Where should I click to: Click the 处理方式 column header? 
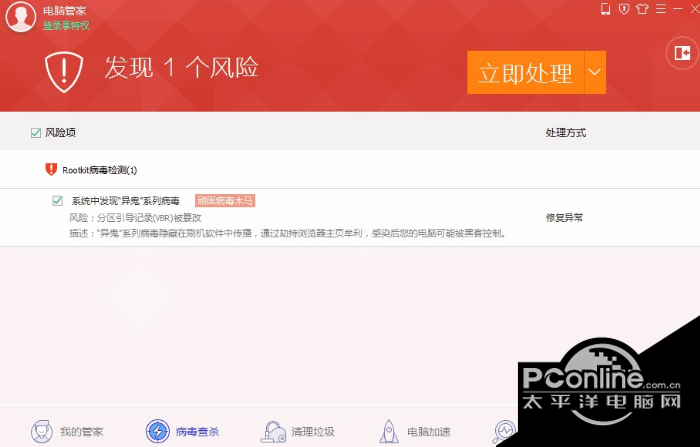point(566,133)
